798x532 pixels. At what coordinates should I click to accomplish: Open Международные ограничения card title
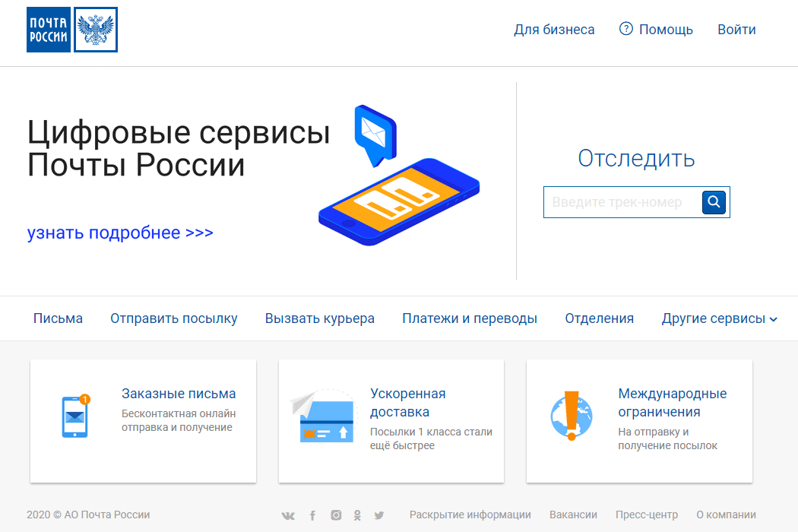[673, 403]
